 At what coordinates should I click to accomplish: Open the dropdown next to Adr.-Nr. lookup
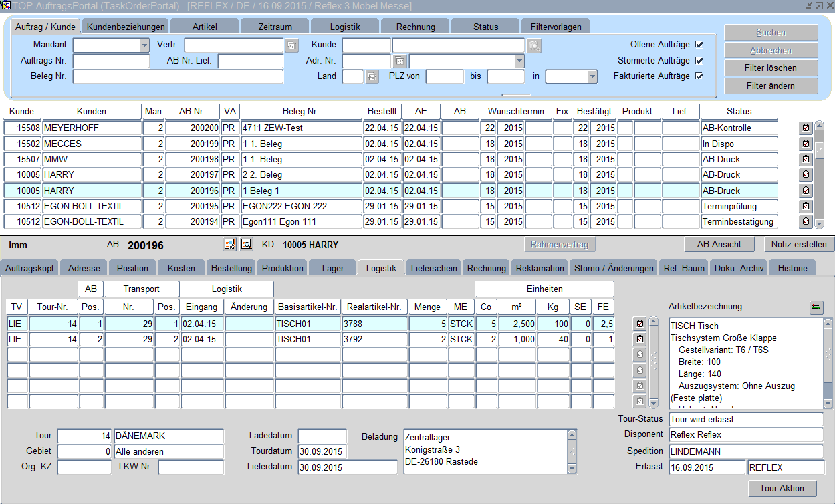tap(519, 61)
